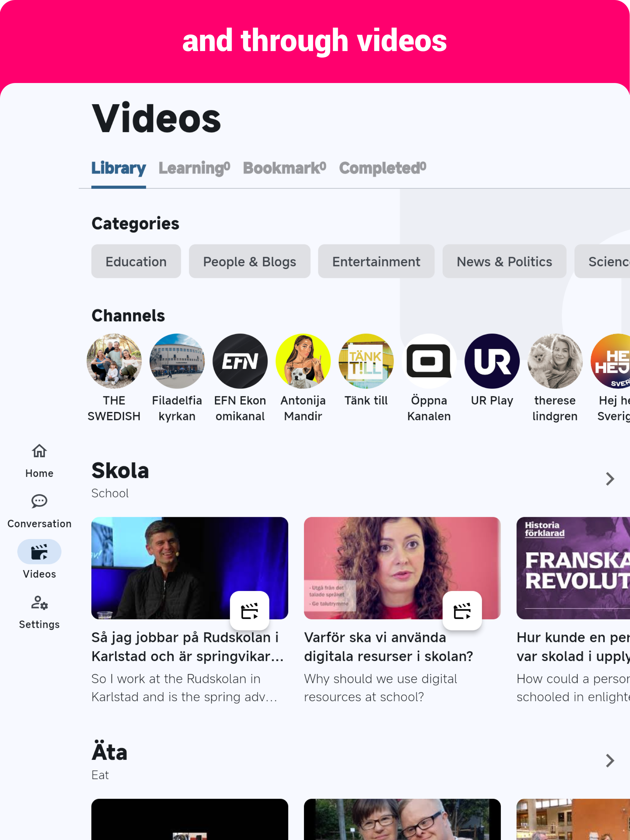This screenshot has height=840, width=630.
Task: Filter by Entertainment category
Action: [x=376, y=261]
